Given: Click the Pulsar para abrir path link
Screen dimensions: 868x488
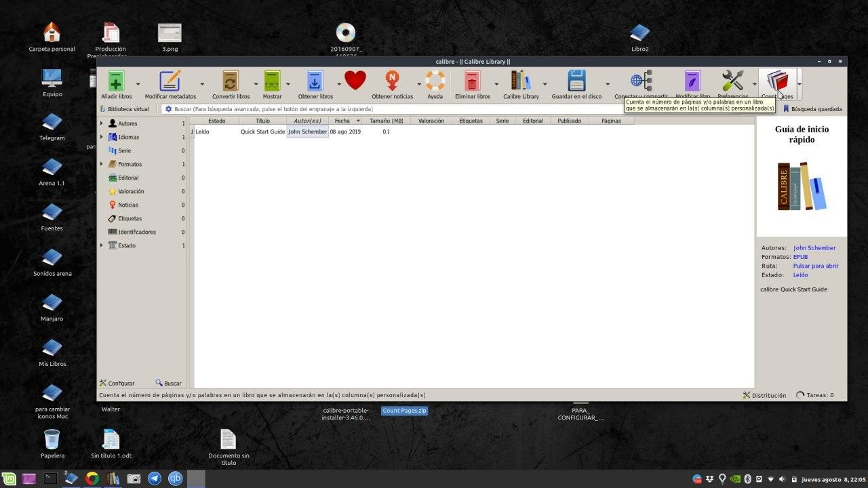Looking at the screenshot, I should pyautogui.click(x=816, y=266).
